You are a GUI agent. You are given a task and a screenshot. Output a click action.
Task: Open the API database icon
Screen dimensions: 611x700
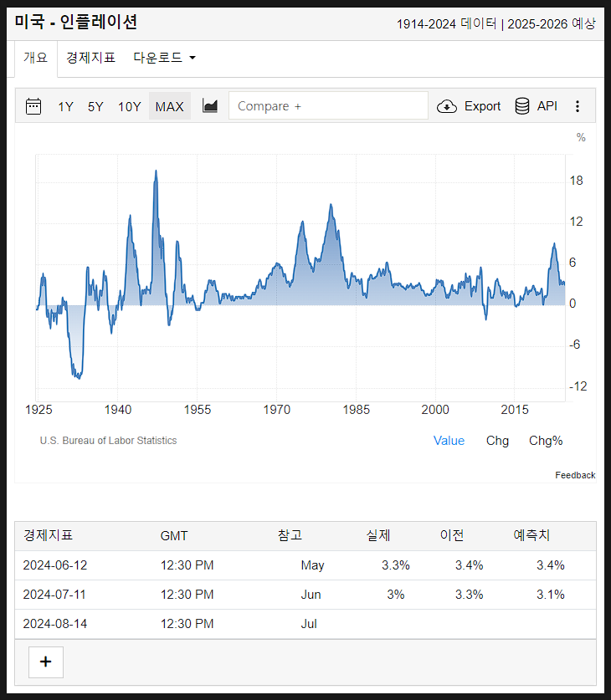(x=522, y=106)
